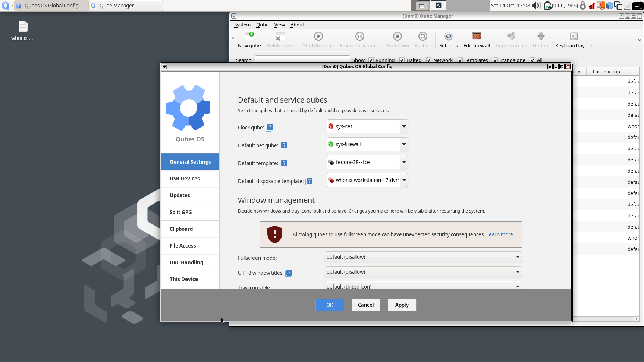Click the Delete qube toolbar icon
This screenshot has height=362, width=644.
[x=280, y=36]
